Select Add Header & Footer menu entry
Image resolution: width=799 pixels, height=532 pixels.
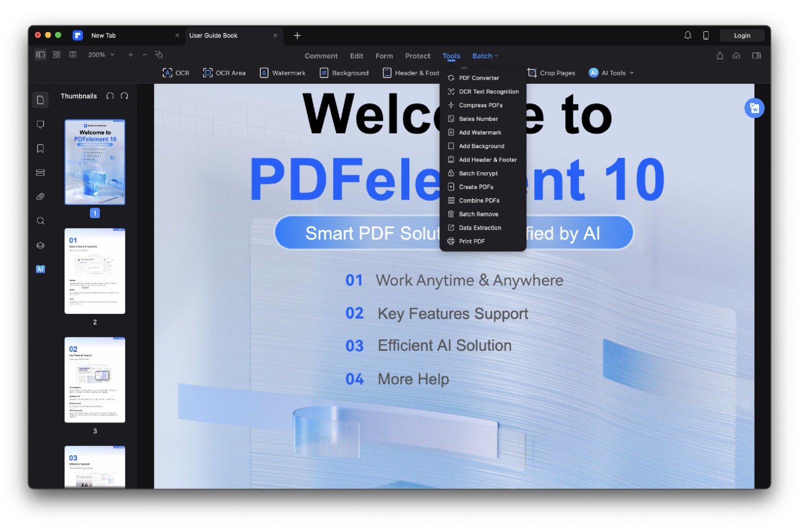(x=483, y=160)
